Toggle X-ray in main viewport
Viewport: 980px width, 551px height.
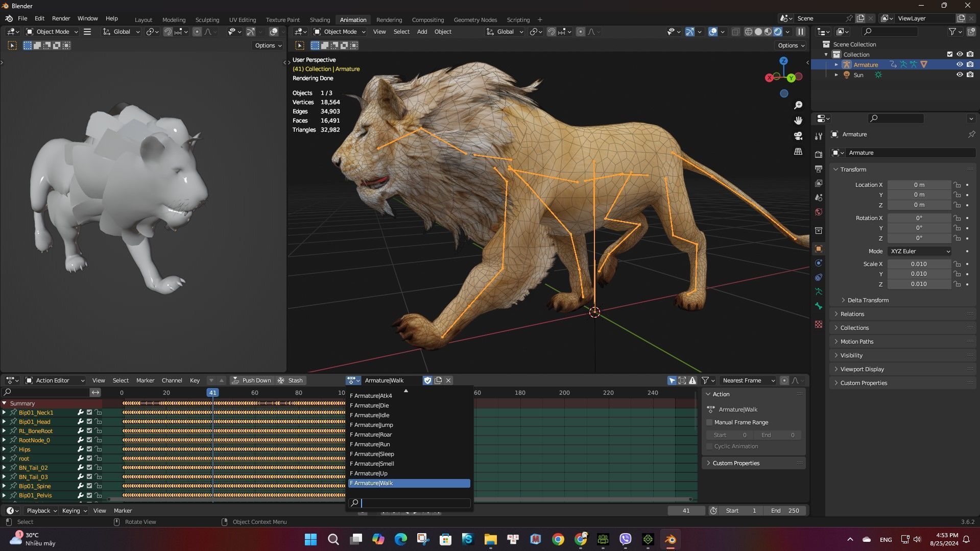click(x=735, y=32)
